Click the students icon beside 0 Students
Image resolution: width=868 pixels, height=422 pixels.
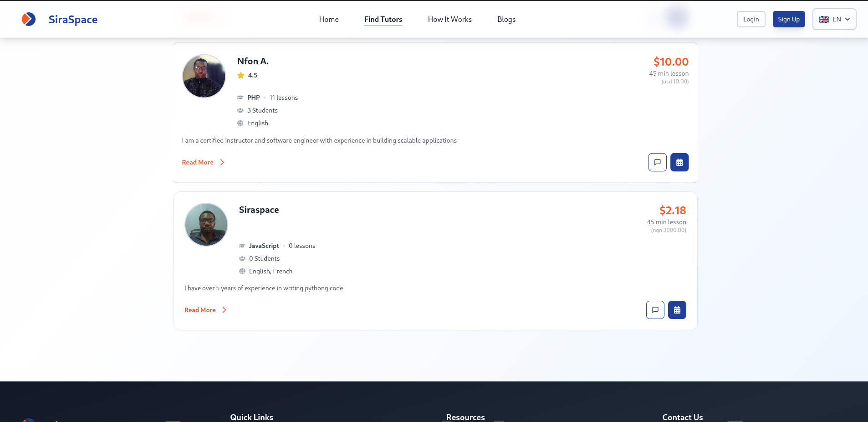(x=242, y=258)
